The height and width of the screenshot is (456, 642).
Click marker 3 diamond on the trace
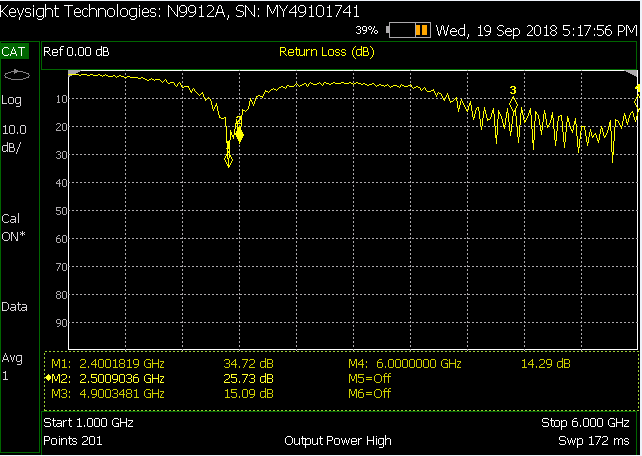[x=513, y=103]
